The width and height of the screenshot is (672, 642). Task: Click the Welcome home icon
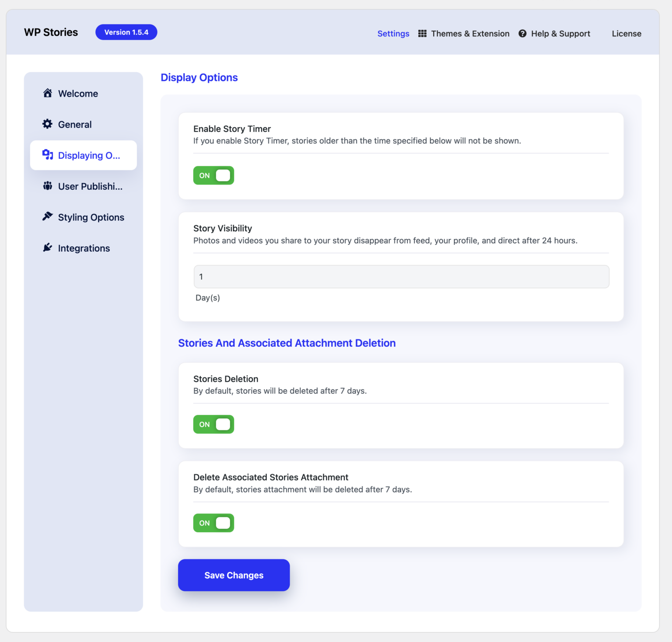click(x=48, y=93)
